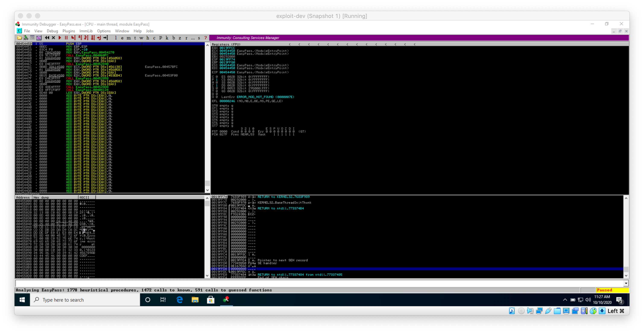Show breakpoints via the 'b' button
The width and height of the screenshot is (644, 333).
[174, 38]
